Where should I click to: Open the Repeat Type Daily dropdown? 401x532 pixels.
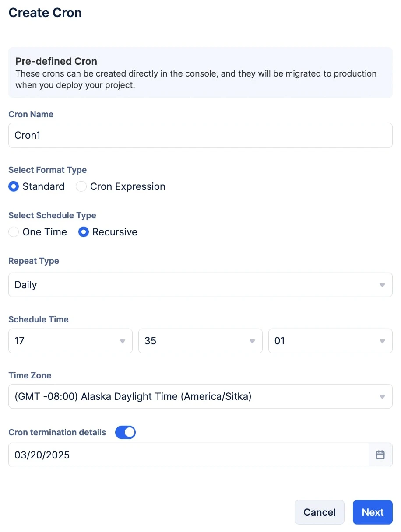point(200,285)
